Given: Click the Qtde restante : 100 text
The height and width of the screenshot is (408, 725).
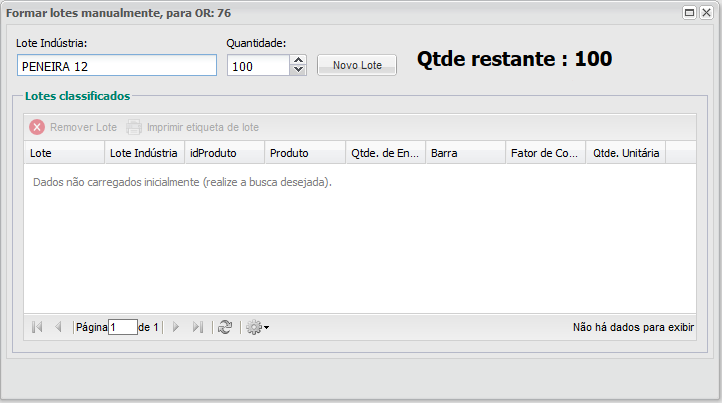Looking at the screenshot, I should tap(515, 59).
